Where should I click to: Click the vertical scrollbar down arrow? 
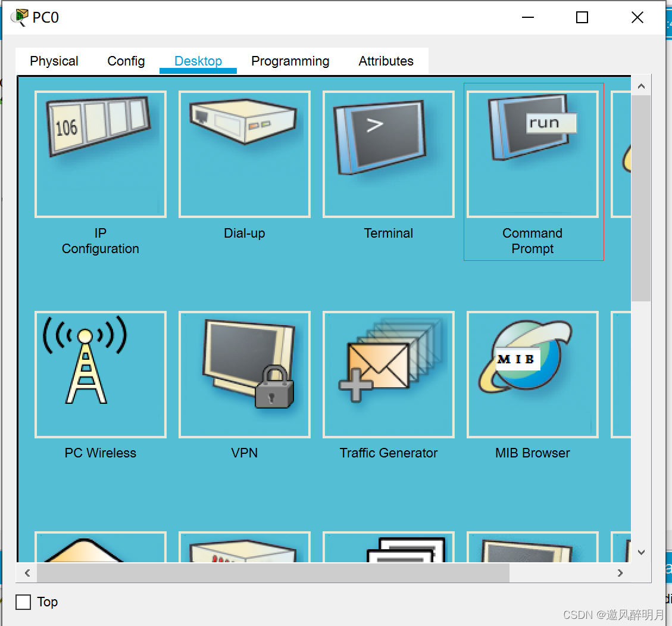pyautogui.click(x=641, y=552)
